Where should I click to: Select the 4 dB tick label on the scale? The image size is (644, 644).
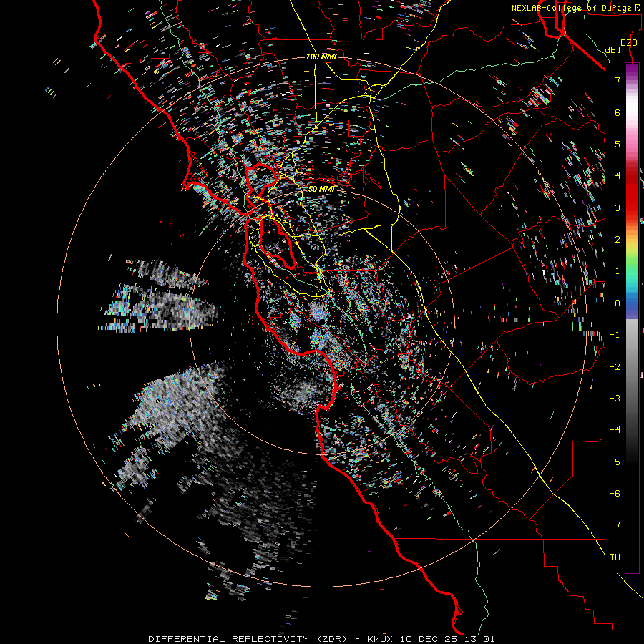(618, 176)
